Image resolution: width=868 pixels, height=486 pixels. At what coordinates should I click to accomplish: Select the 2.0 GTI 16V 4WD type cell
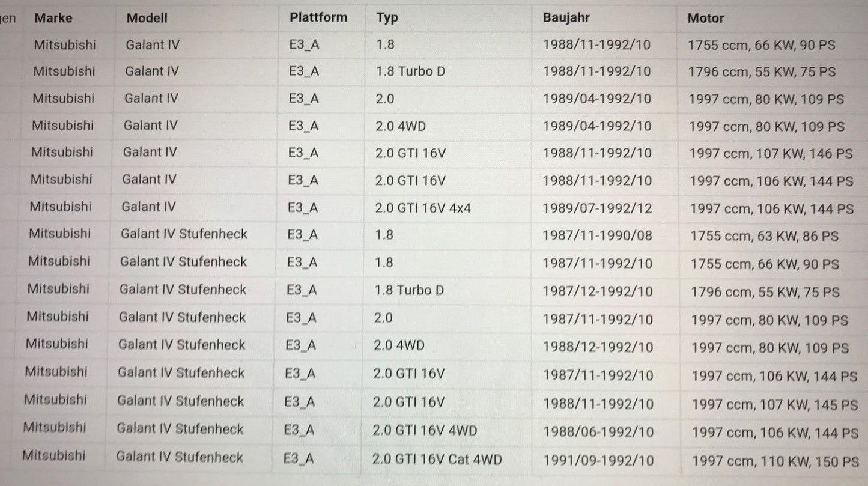coord(425,431)
